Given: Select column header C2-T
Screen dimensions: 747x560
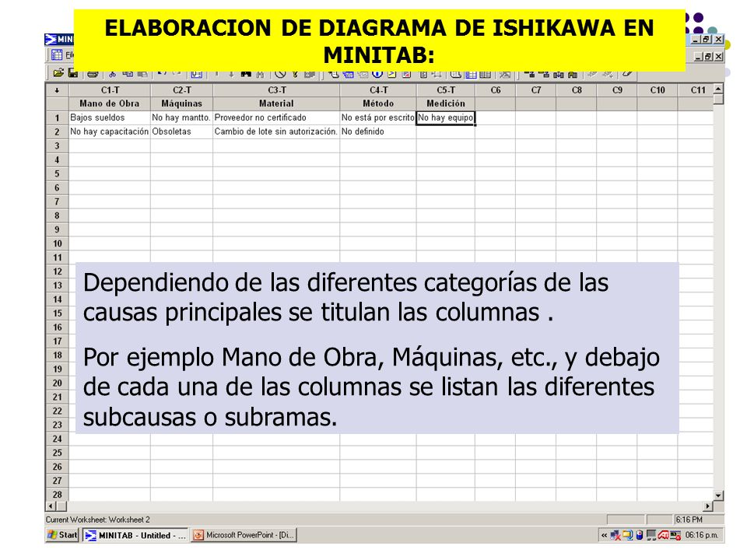Looking at the screenshot, I should point(181,90).
